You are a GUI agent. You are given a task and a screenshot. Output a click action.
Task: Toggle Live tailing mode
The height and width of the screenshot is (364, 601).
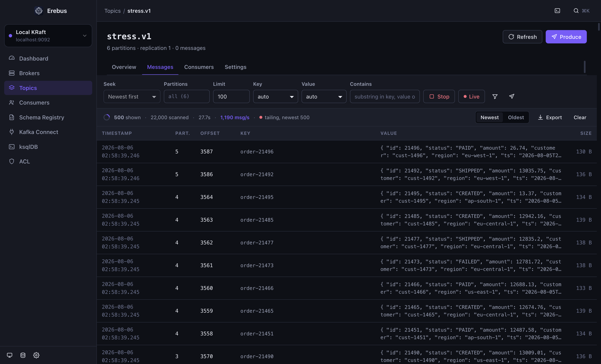click(471, 96)
